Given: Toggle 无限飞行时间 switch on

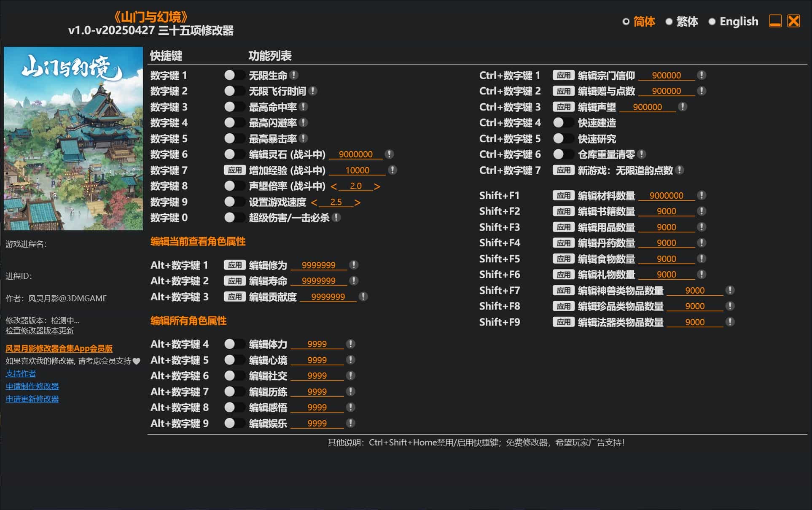Looking at the screenshot, I should pyautogui.click(x=234, y=91).
